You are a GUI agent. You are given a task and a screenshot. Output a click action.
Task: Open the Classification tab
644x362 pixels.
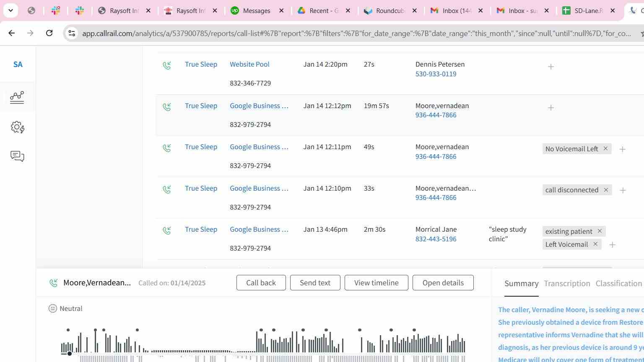click(619, 284)
